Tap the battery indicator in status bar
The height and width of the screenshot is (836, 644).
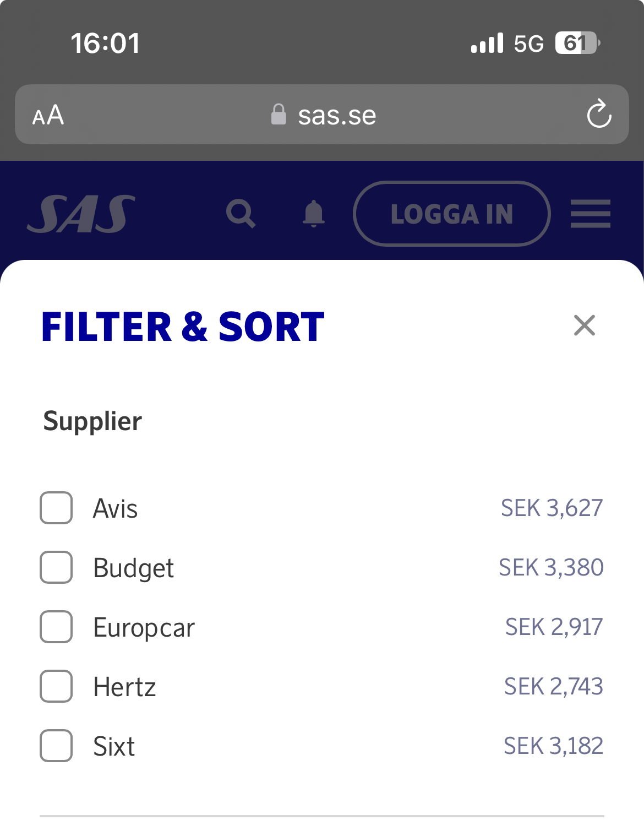pos(576,43)
